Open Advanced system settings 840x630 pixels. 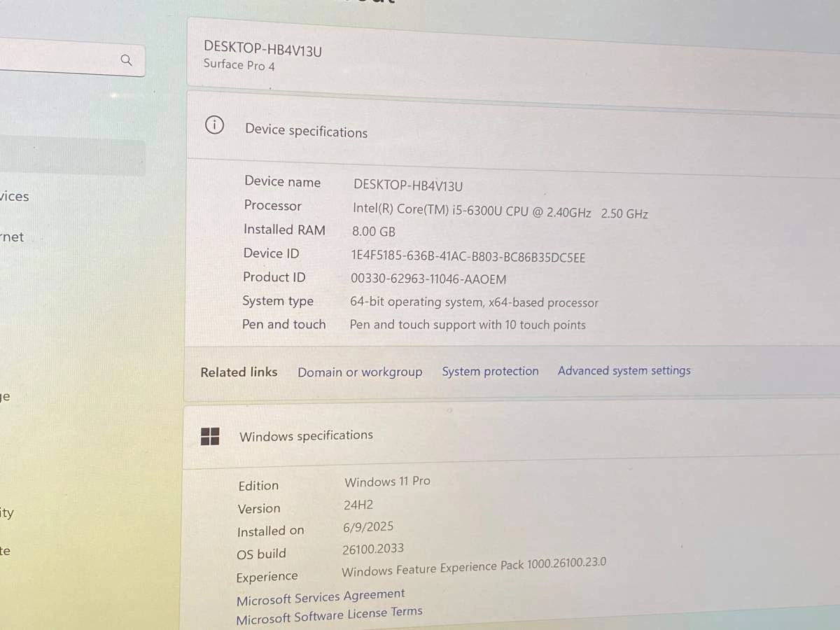click(x=624, y=371)
